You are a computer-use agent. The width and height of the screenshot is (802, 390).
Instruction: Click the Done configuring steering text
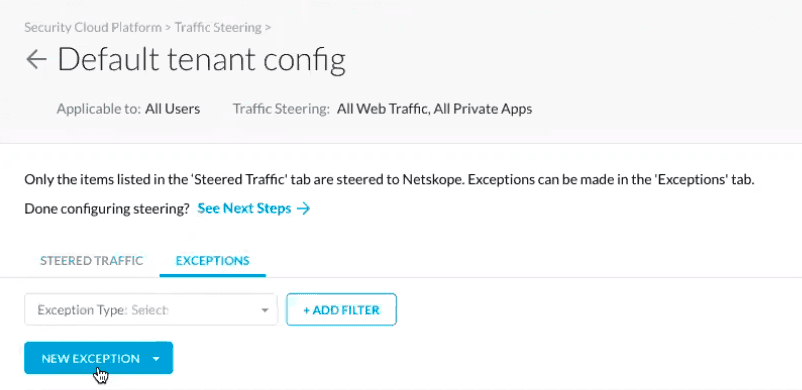click(107, 209)
